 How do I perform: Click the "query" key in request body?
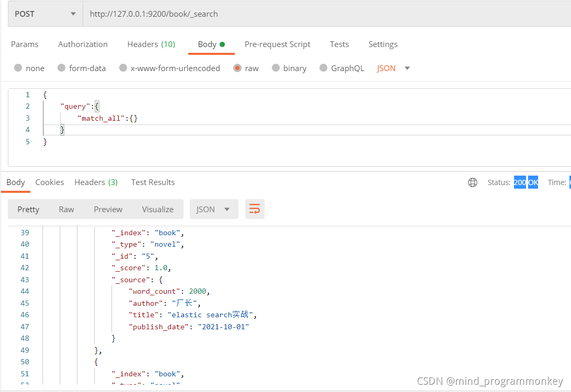(x=75, y=106)
